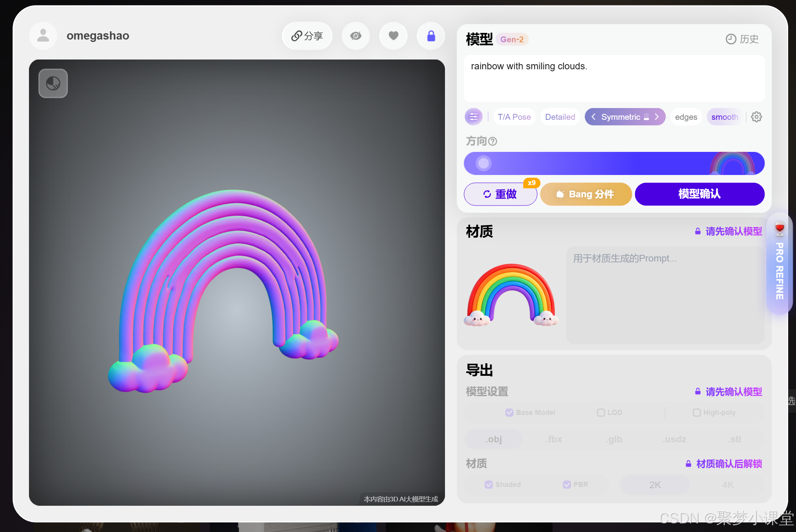796x532 pixels.
Task: Click the share link button
Action: (x=307, y=36)
